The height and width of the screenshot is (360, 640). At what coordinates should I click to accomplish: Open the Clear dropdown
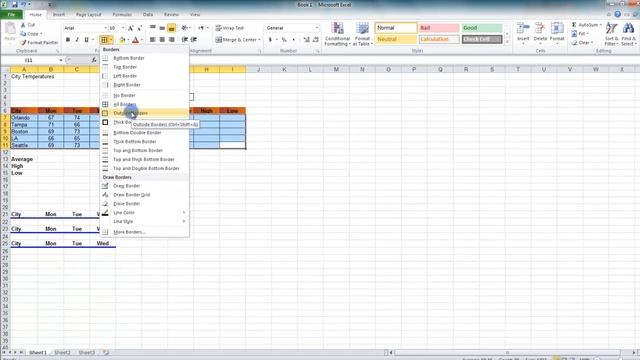point(582,42)
